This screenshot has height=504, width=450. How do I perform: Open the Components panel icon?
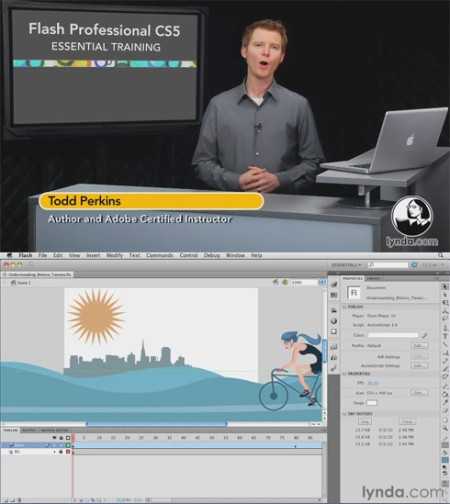tap(334, 357)
